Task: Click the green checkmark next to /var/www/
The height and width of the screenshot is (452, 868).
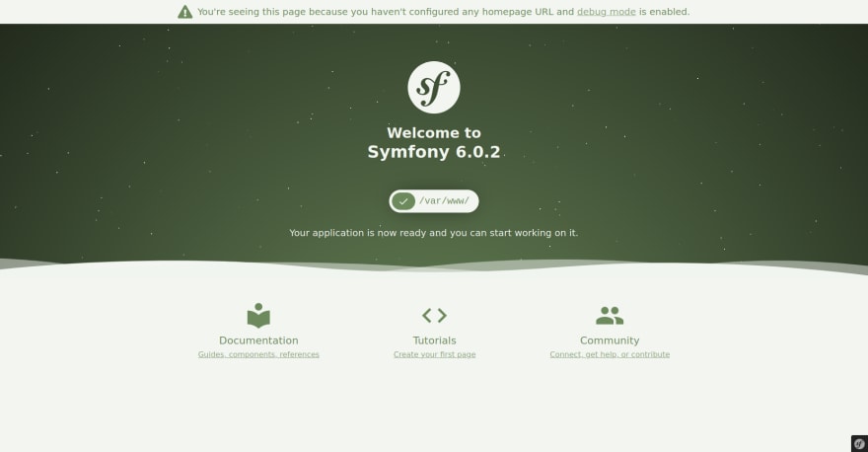Action: 403,201
